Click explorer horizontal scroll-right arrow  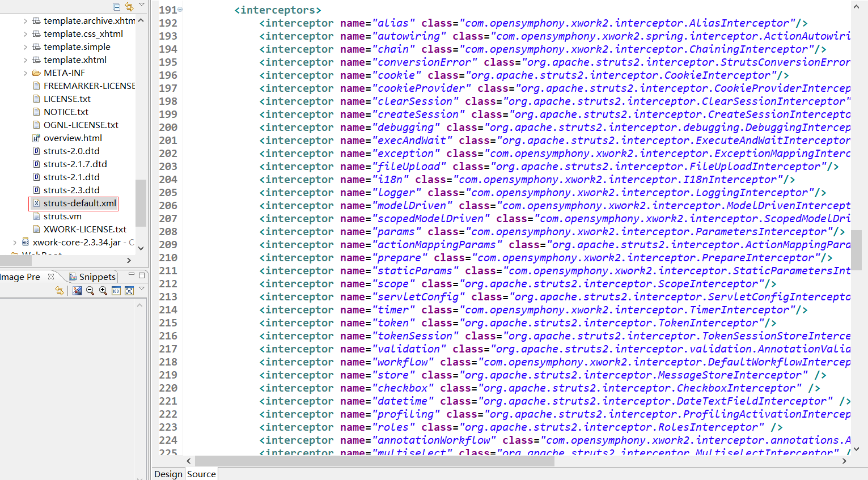click(x=129, y=260)
